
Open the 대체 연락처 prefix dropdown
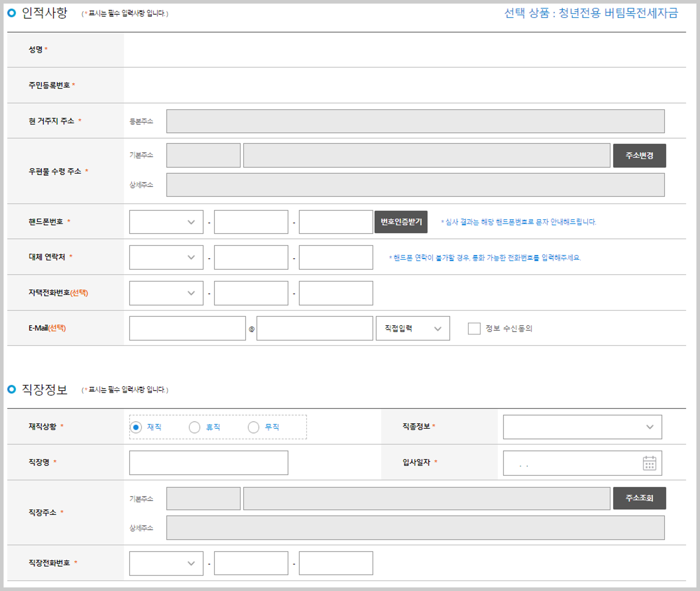(x=166, y=257)
